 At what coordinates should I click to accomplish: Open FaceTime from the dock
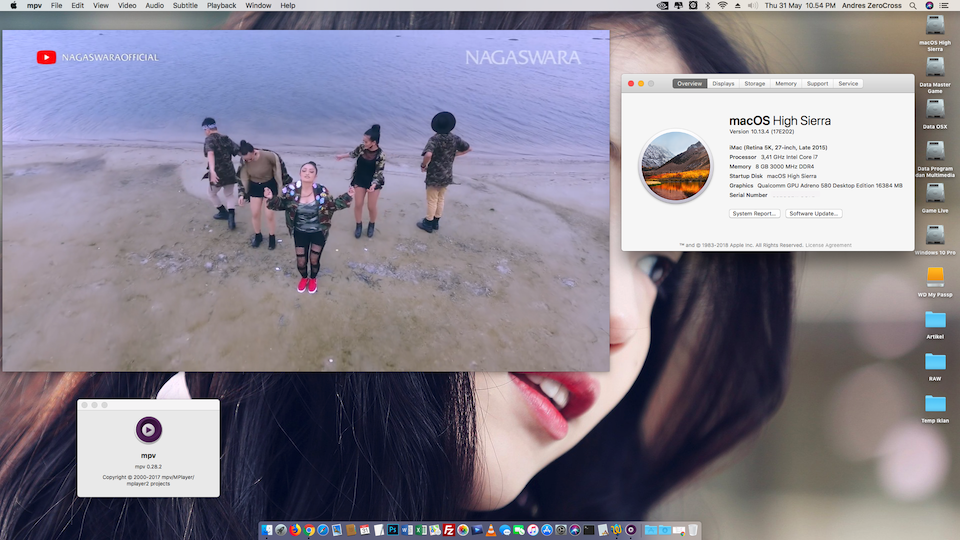point(519,530)
